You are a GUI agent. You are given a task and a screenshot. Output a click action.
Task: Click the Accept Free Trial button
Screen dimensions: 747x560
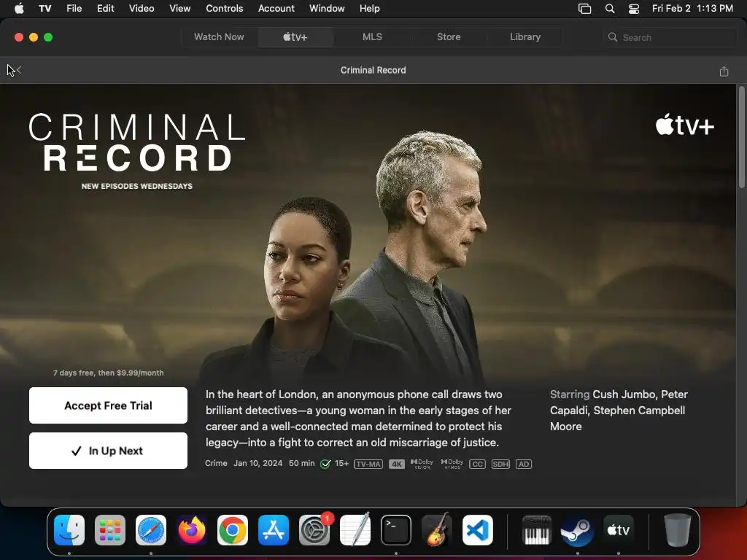108,405
